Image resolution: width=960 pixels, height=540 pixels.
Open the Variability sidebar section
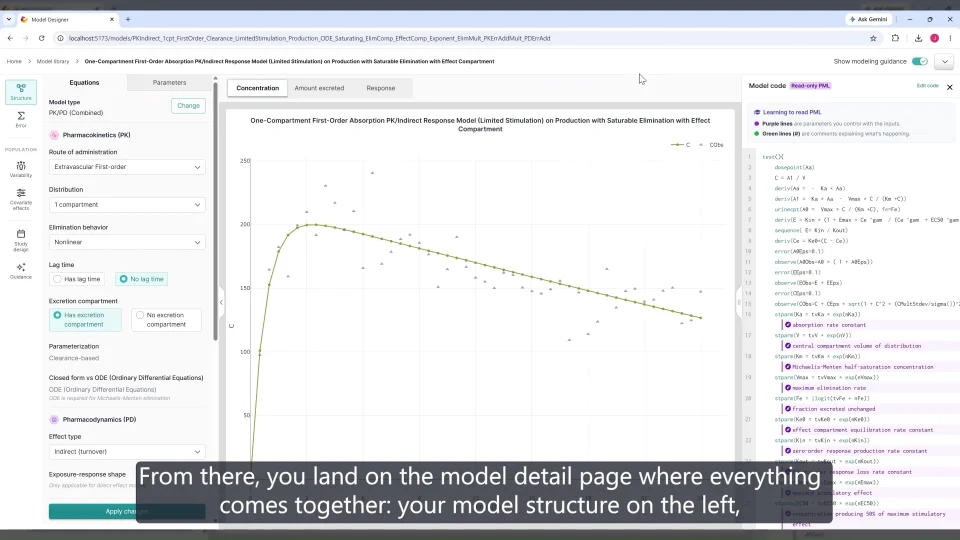(x=21, y=170)
